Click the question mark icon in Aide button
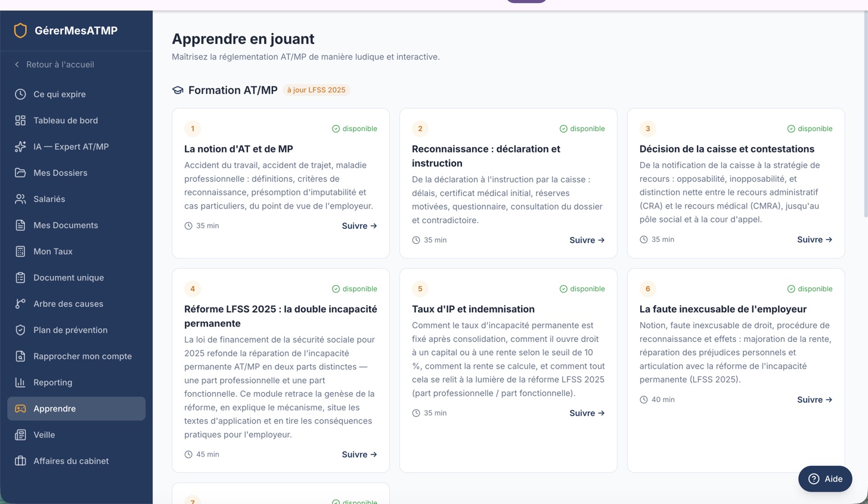The width and height of the screenshot is (868, 504). pyautogui.click(x=814, y=479)
